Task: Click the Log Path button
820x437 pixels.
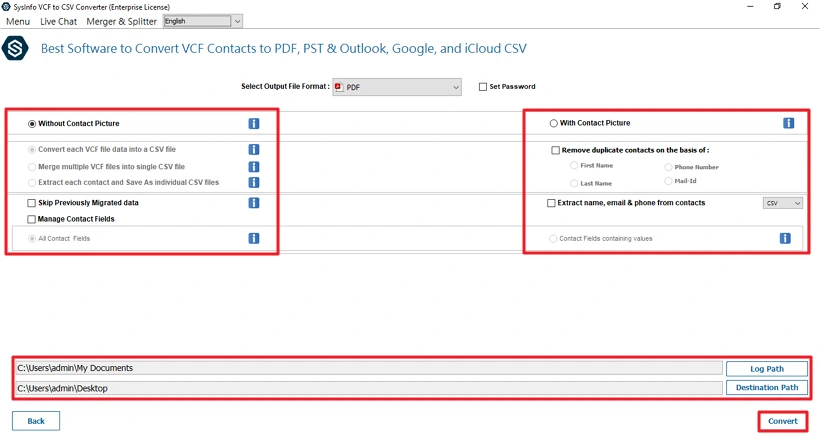Action: [767, 369]
